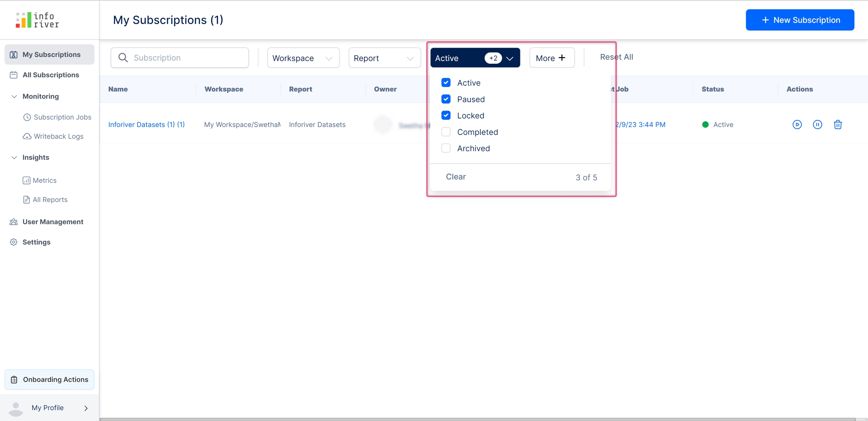This screenshot has width=868, height=421.
Task: Click the Subscription Jobs clock icon
Action: click(x=27, y=117)
